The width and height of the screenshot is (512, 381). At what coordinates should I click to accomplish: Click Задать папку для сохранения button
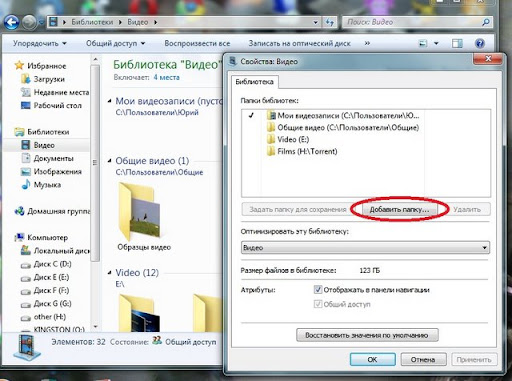[298, 209]
